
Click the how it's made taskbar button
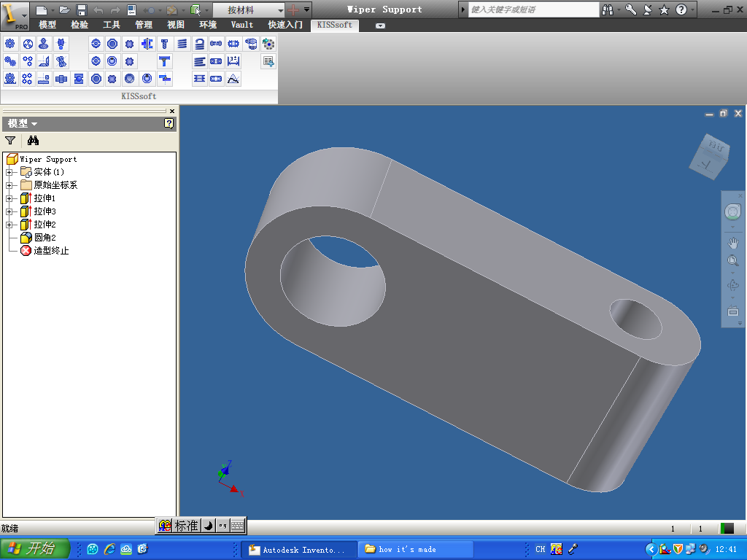tap(415, 550)
